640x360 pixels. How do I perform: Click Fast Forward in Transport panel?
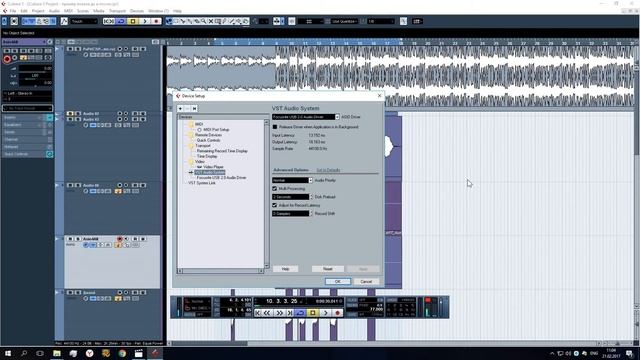[x=279, y=313]
